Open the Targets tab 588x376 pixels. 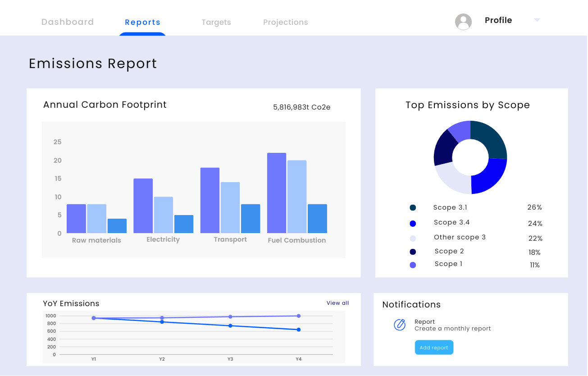tap(216, 22)
